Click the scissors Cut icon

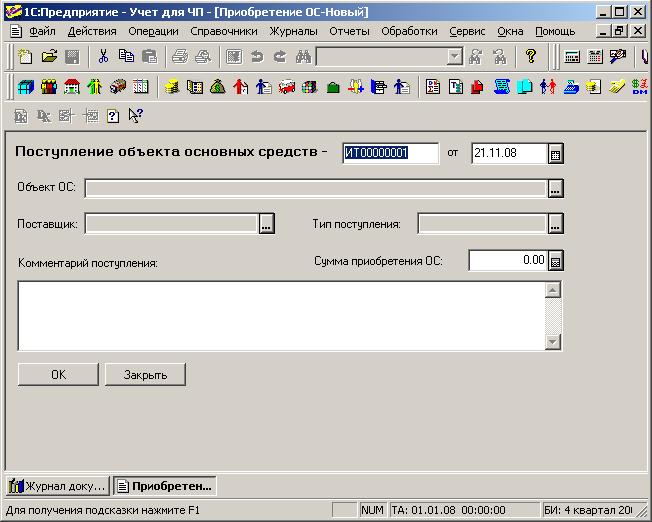click(103, 57)
